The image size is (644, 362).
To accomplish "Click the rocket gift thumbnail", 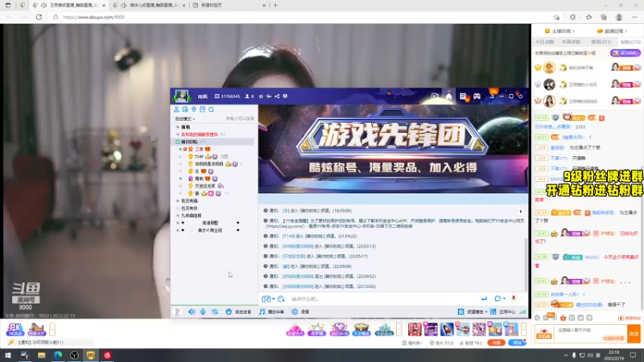I will (447, 329).
